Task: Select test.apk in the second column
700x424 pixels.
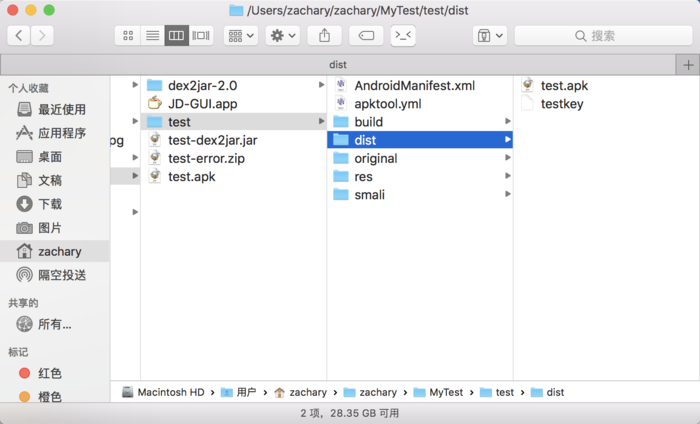Action: pos(233,177)
